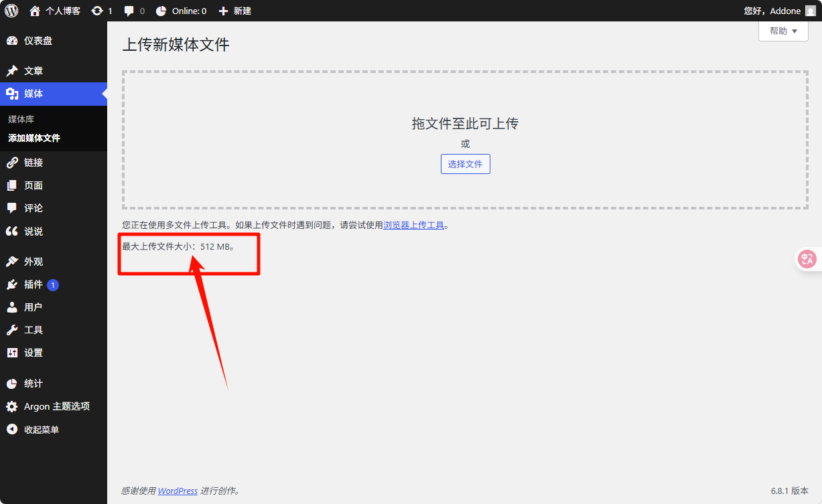Click the plug icon for 插件
822x504 pixels.
(12, 284)
